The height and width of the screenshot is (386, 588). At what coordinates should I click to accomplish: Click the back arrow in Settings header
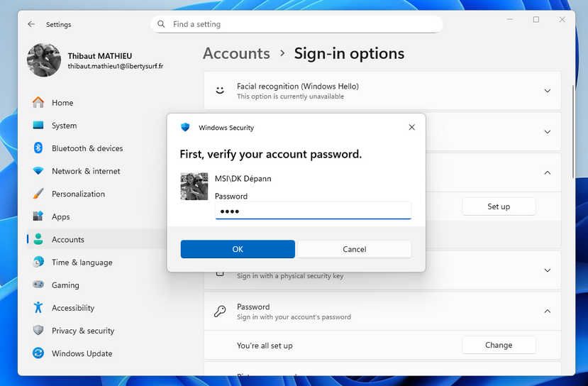(31, 24)
